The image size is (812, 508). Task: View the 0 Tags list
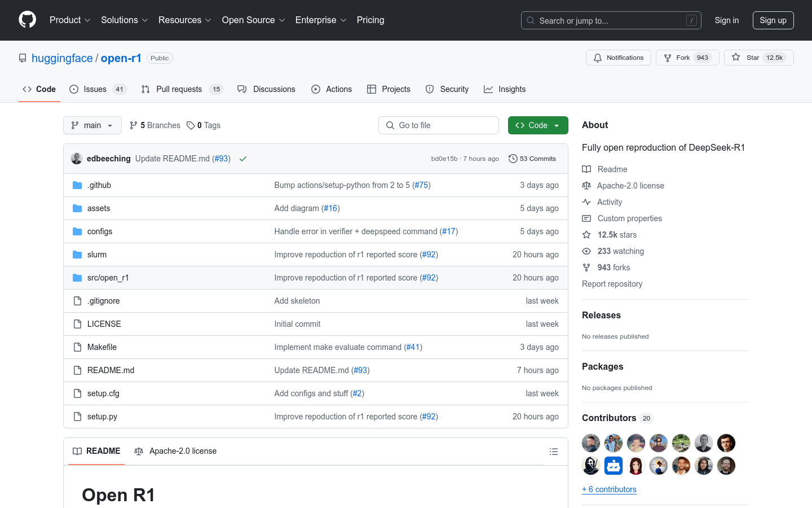tap(204, 125)
